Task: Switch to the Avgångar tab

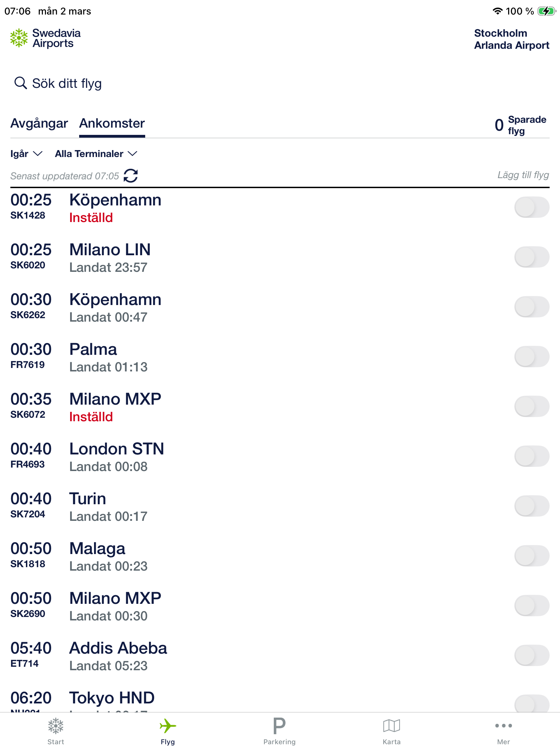Action: (x=39, y=123)
